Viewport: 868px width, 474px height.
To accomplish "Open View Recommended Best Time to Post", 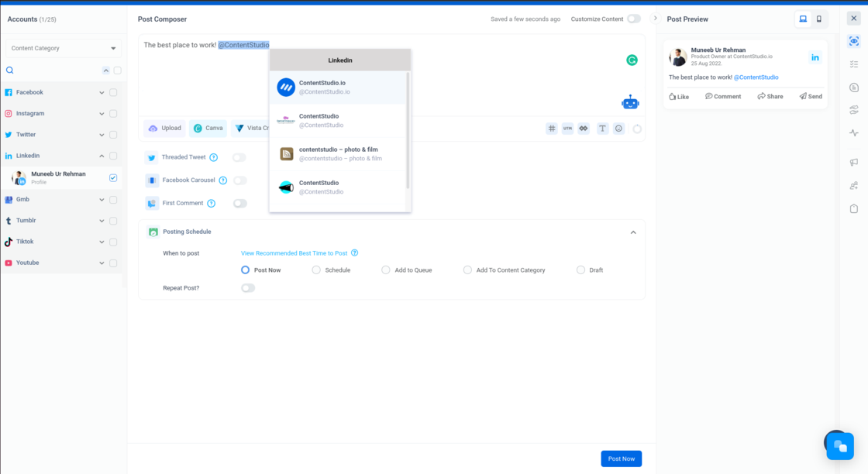I will (294, 253).
